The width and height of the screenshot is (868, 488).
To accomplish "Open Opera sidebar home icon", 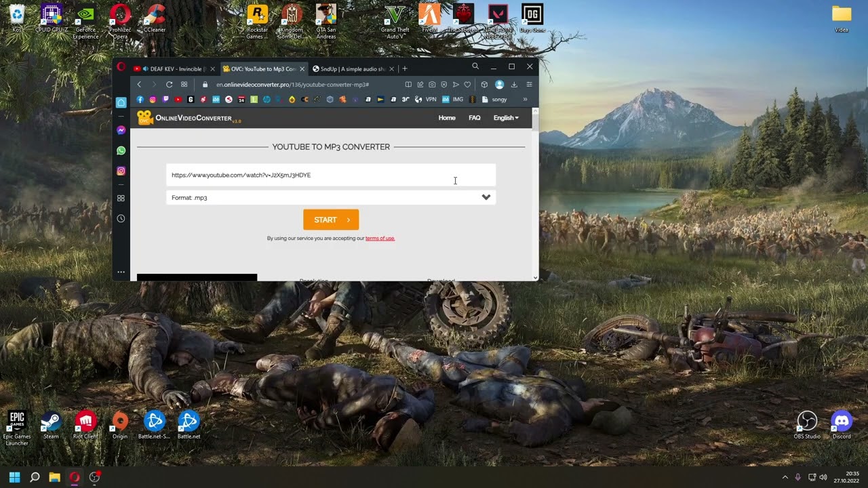I will (121, 102).
